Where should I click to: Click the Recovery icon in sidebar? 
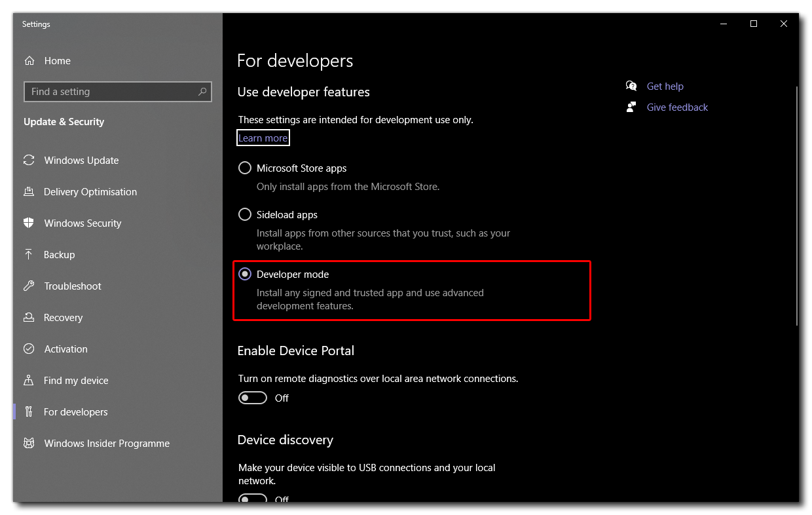tap(29, 318)
